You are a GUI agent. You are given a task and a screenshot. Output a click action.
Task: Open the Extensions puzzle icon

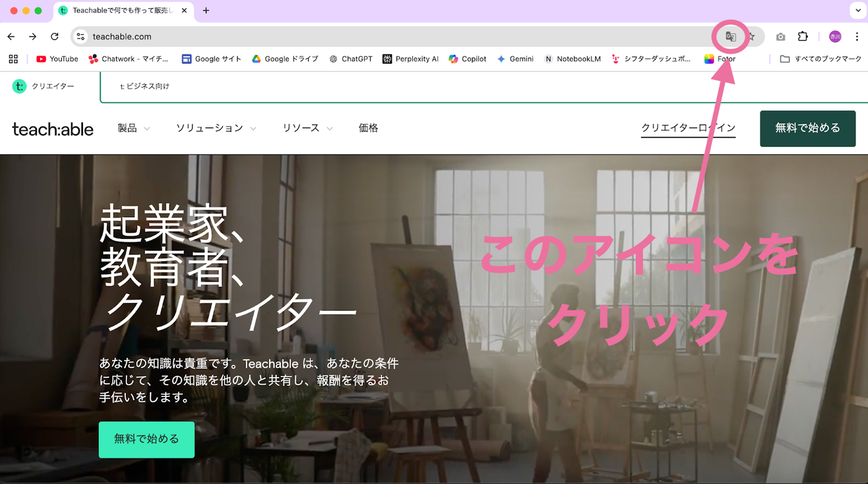(803, 37)
